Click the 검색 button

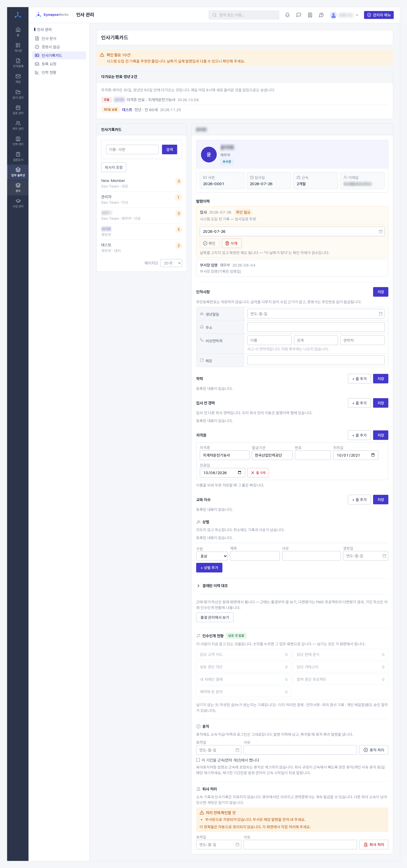pos(169,149)
